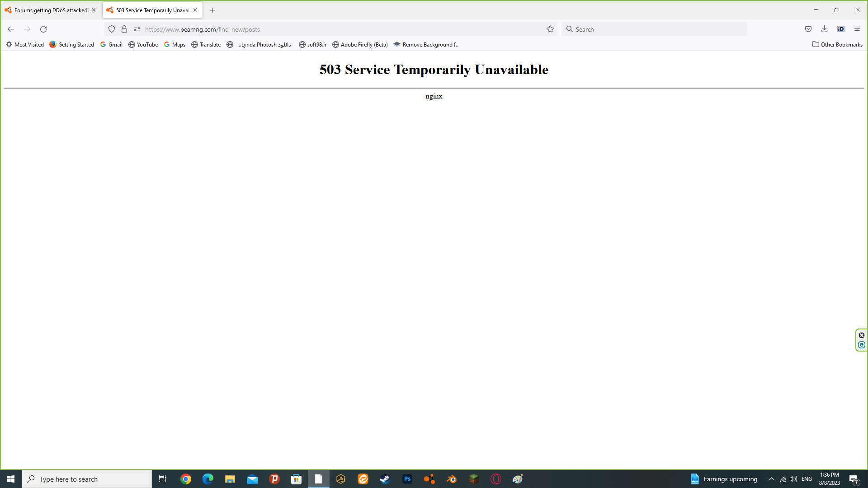Viewport: 868px width, 488px height.
Task: Open site permissions icon in address bar
Action: pos(137,29)
